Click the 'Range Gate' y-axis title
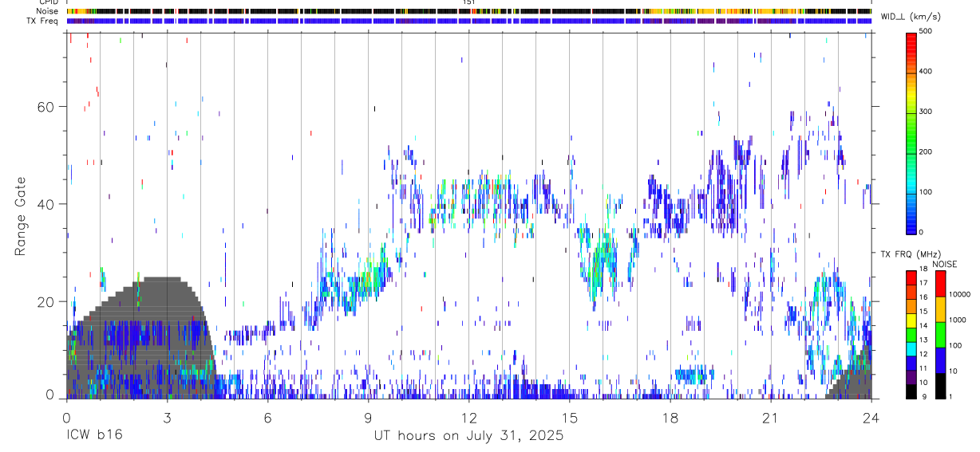 point(21,215)
